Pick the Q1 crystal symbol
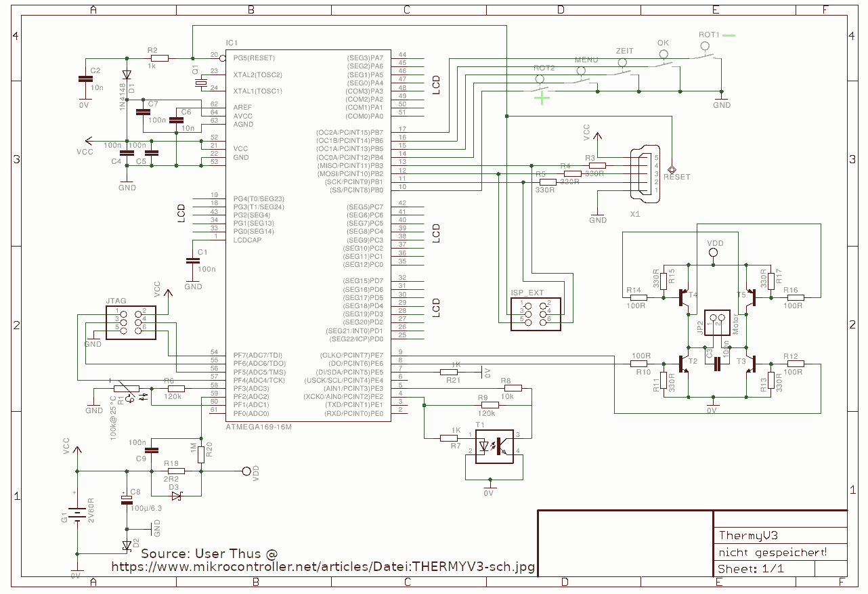This screenshot has width=868, height=594. 201,83
